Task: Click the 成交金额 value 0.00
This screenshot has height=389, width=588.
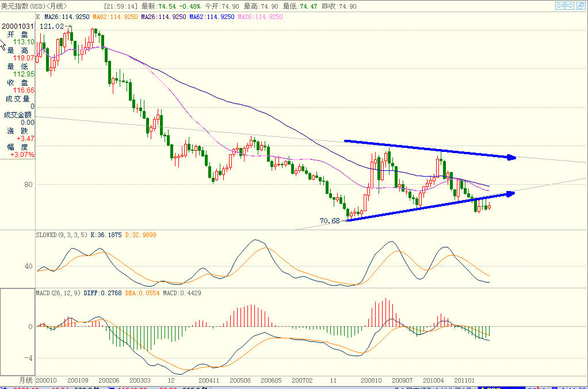Action: pyautogui.click(x=28, y=123)
